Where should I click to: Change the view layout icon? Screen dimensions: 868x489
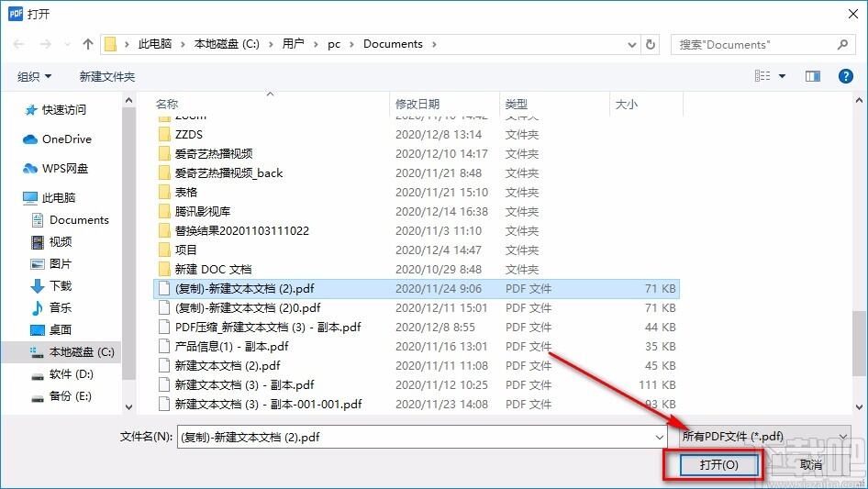(762, 76)
